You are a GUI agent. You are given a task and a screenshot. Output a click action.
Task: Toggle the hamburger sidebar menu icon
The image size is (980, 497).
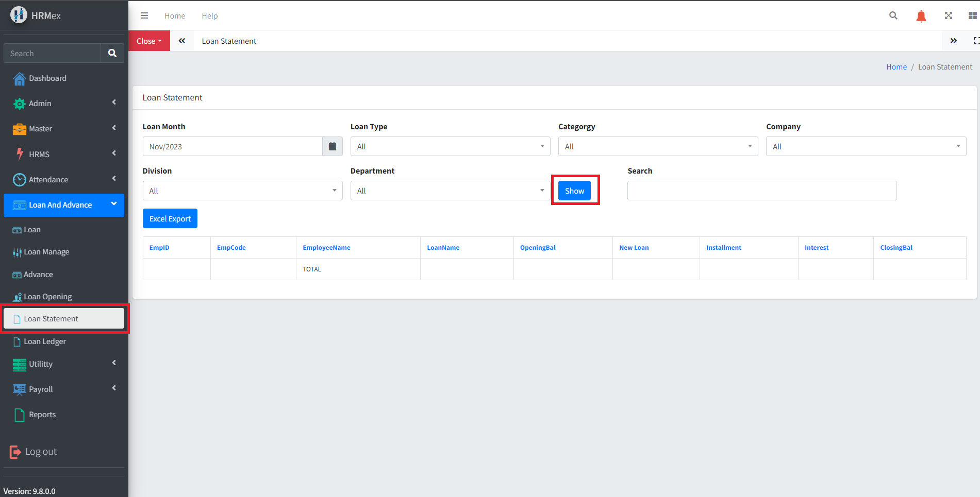(x=144, y=16)
